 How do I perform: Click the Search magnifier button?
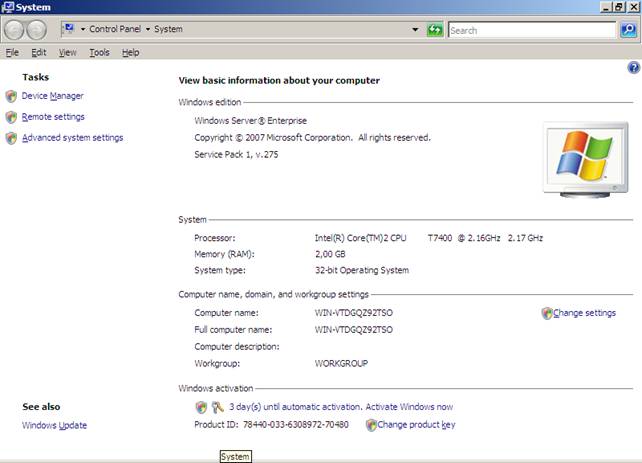(x=628, y=30)
